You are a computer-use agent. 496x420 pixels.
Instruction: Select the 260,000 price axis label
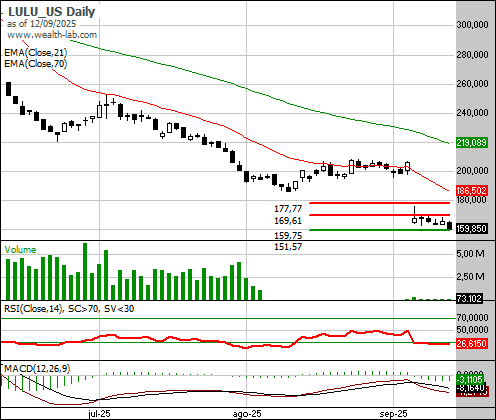[x=472, y=83]
